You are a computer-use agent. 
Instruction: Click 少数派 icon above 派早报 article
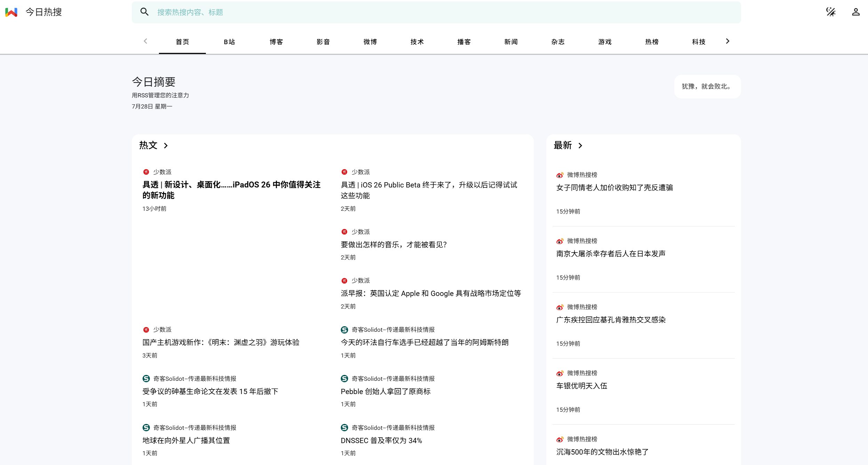(x=344, y=281)
